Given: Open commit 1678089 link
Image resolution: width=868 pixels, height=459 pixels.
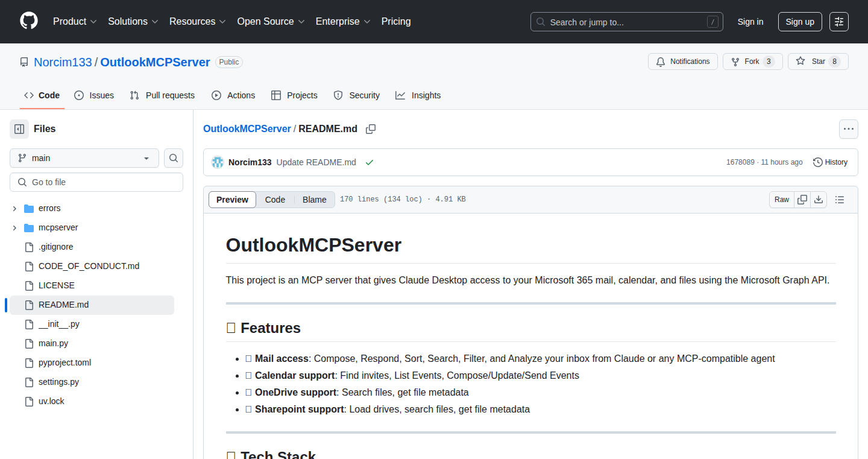Looking at the screenshot, I should pyautogui.click(x=740, y=162).
